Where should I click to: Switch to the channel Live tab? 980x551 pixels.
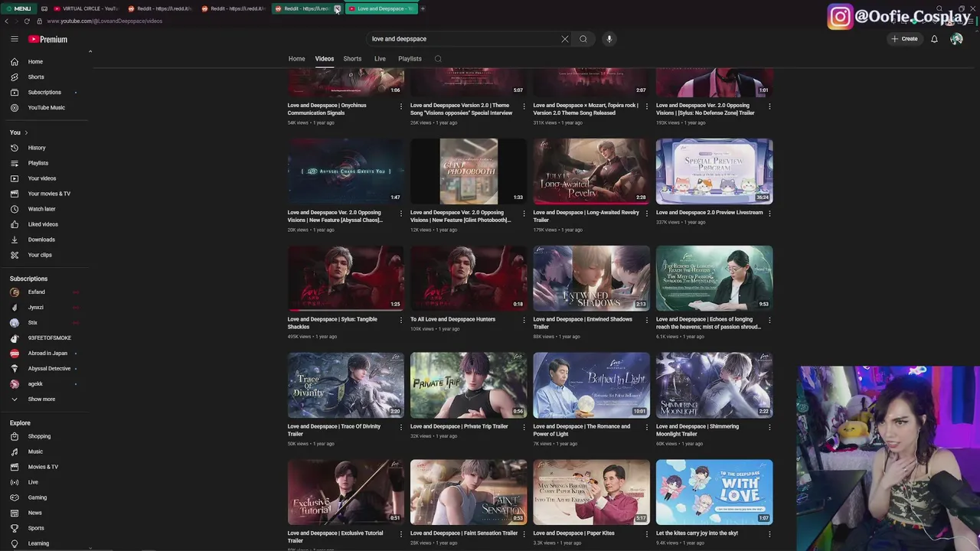tap(380, 59)
